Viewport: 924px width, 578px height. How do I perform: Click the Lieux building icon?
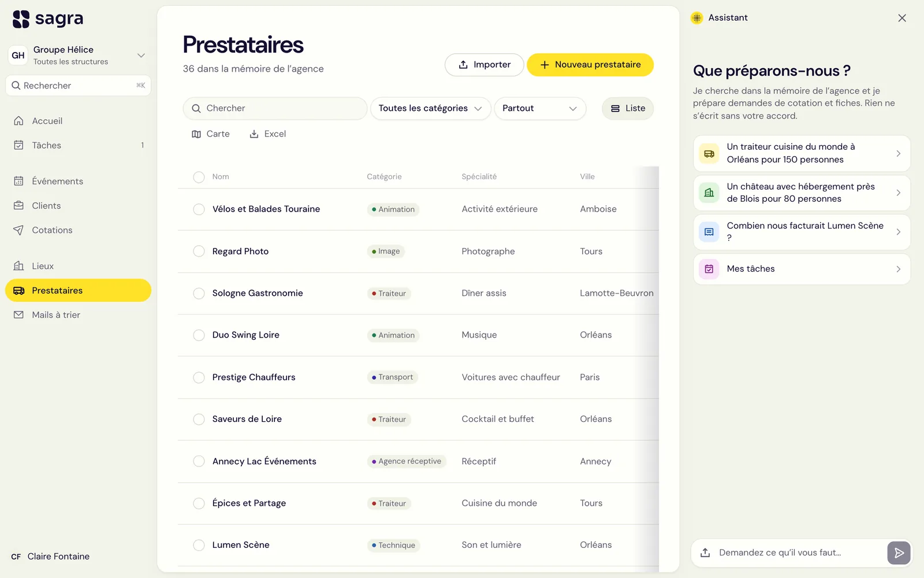(x=18, y=266)
